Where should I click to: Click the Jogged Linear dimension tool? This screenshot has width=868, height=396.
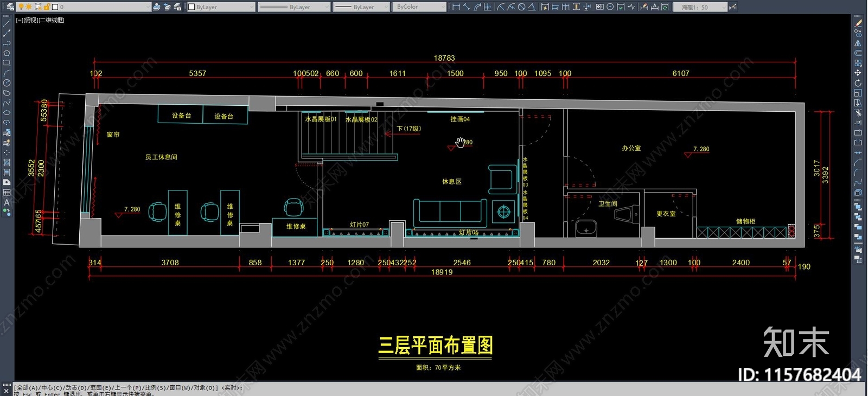coord(631,7)
